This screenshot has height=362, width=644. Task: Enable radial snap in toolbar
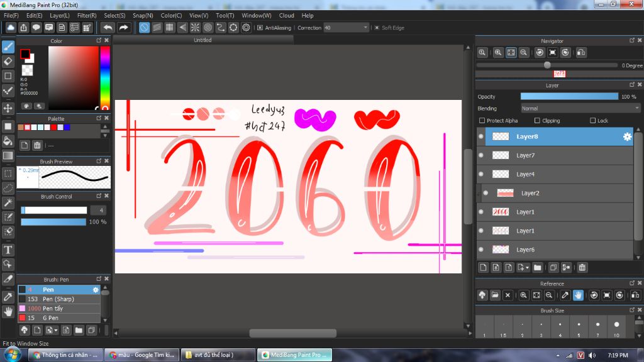pyautogui.click(x=195, y=28)
